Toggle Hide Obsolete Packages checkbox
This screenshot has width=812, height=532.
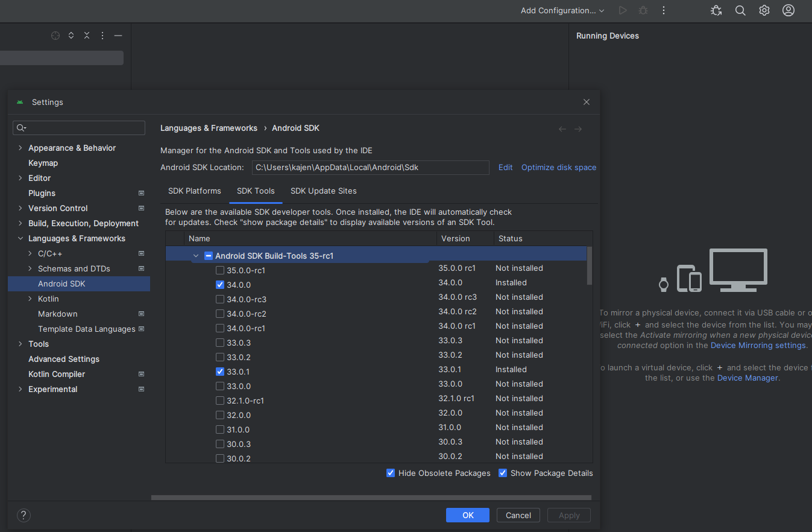[x=391, y=473]
